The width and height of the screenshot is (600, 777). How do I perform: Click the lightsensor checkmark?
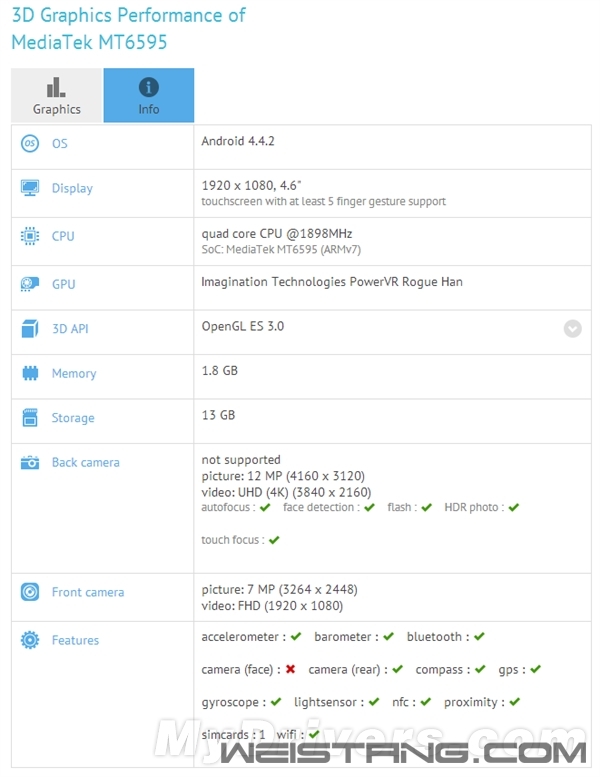374,702
